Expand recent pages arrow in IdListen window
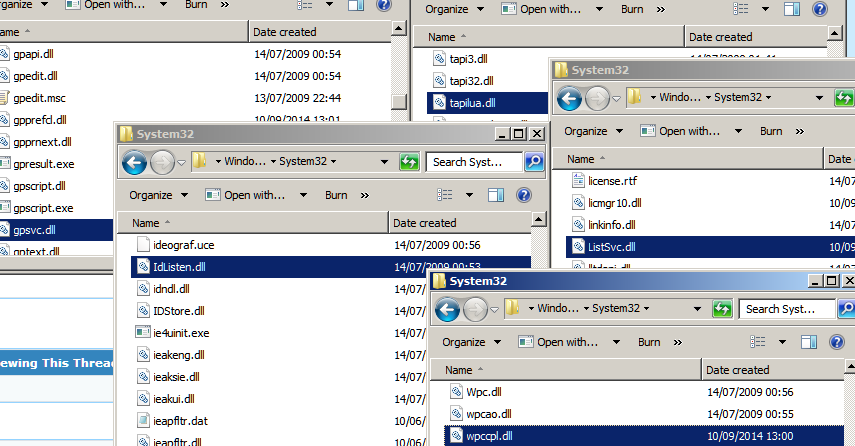The image size is (855, 446). pyautogui.click(x=182, y=162)
